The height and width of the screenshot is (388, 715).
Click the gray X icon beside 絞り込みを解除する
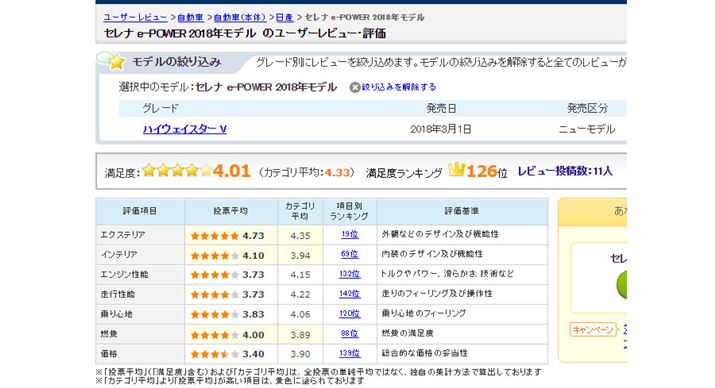(355, 87)
